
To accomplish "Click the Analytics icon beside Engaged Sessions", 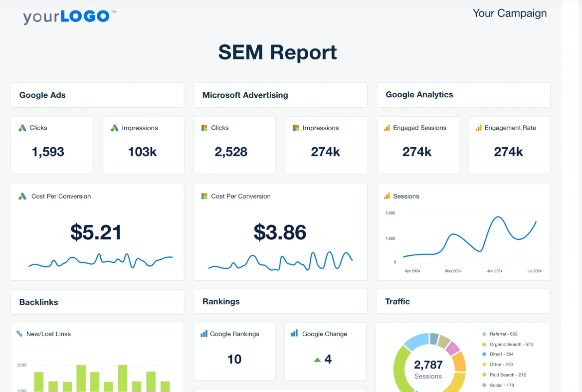I will tap(387, 128).
